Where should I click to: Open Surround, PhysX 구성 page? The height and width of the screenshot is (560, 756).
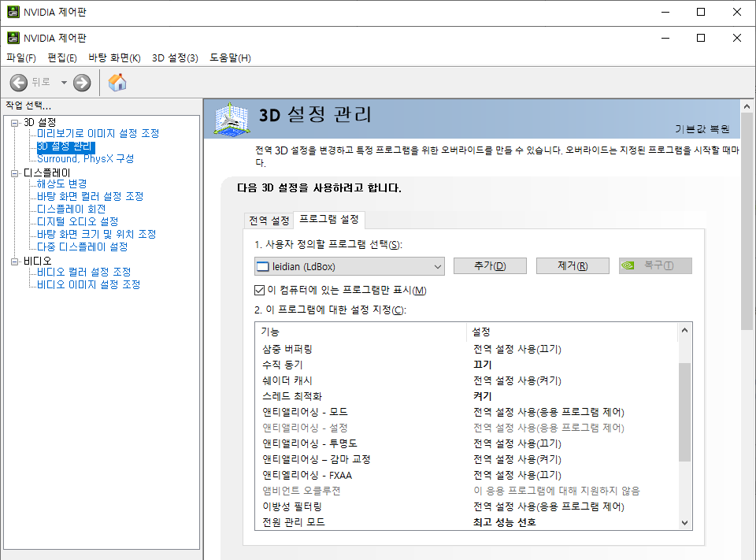(x=85, y=158)
